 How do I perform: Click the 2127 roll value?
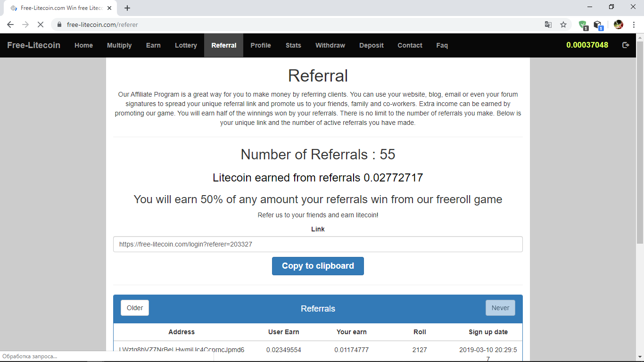(x=420, y=350)
